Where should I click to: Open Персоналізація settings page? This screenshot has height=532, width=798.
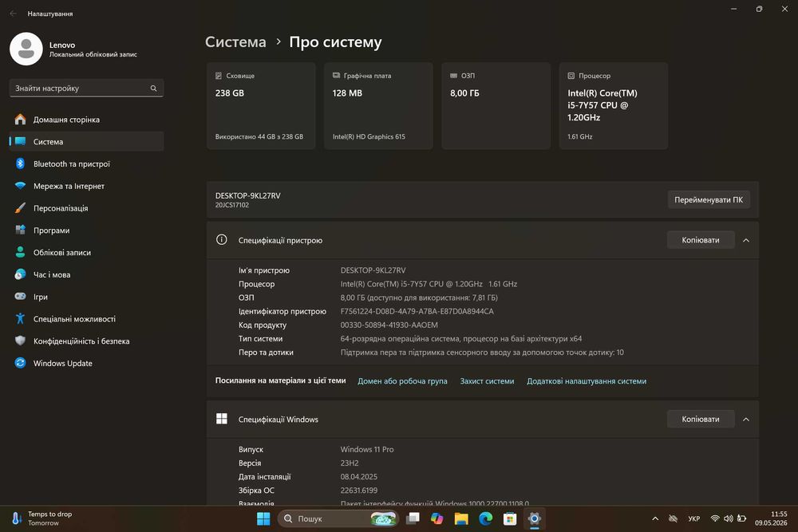(86, 208)
